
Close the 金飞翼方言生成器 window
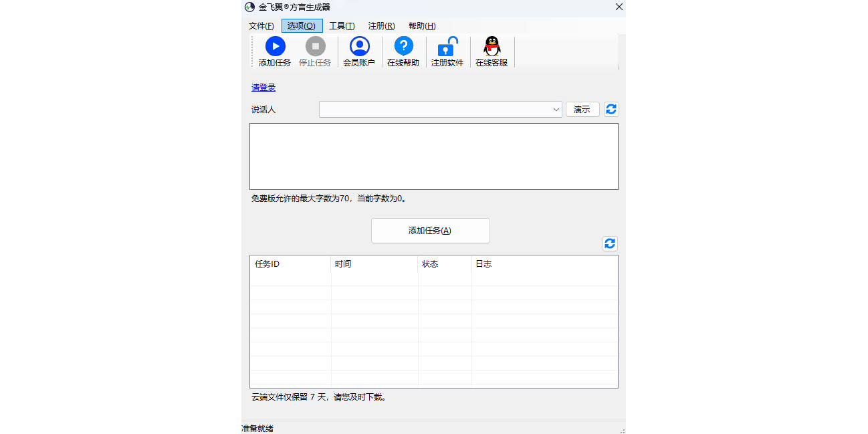click(619, 7)
